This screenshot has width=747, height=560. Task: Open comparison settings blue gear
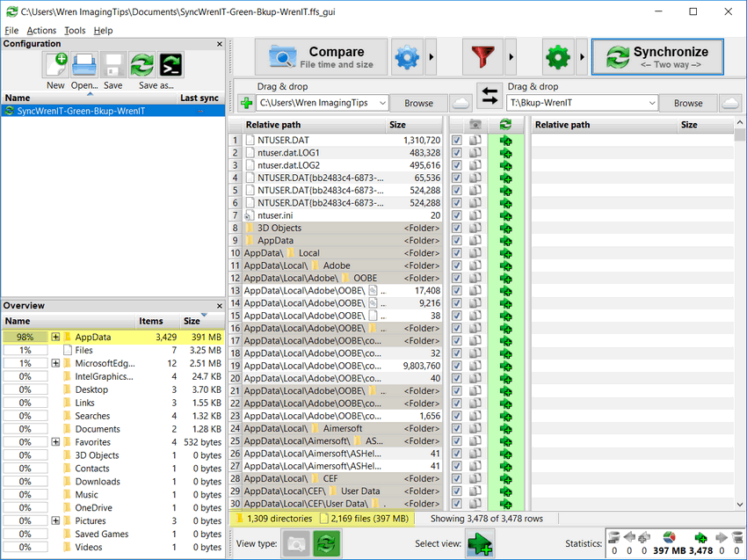point(407,58)
